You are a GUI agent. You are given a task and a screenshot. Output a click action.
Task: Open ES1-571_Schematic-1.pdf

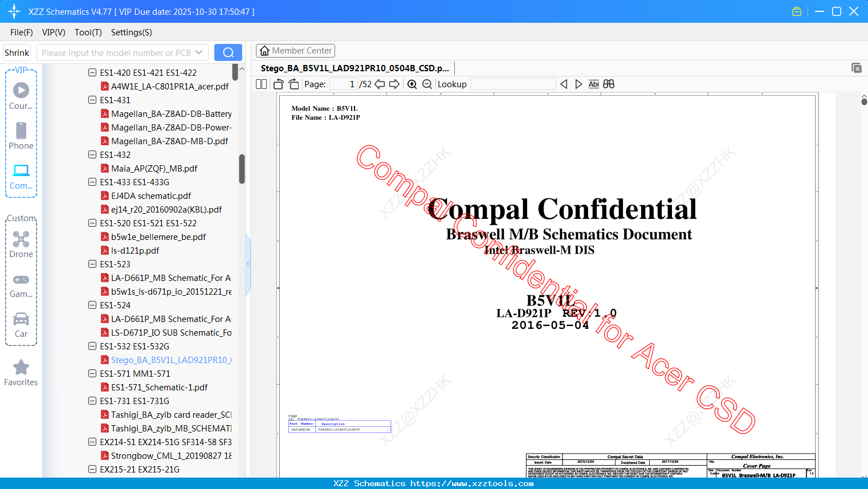tap(154, 388)
